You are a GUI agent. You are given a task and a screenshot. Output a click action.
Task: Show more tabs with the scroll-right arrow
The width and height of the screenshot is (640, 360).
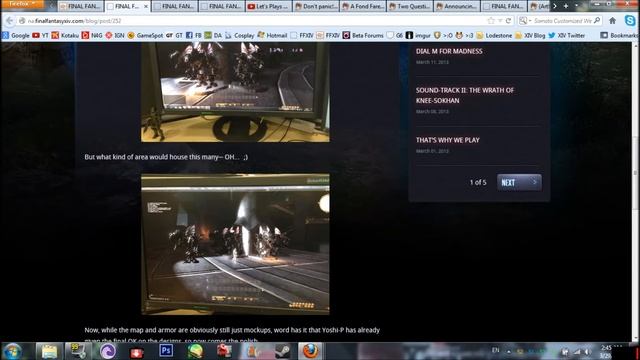[554, 7]
